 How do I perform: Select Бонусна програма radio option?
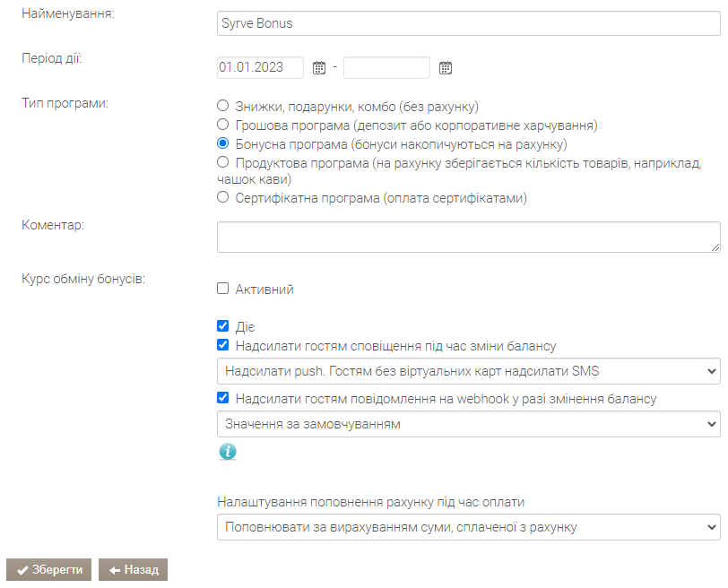[x=223, y=143]
